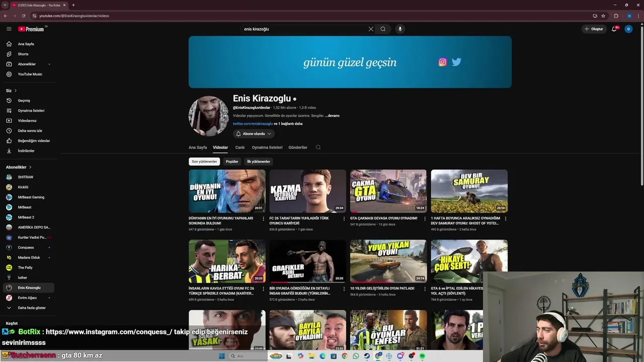
Task: Clear the search box with the X
Action: 371,29
